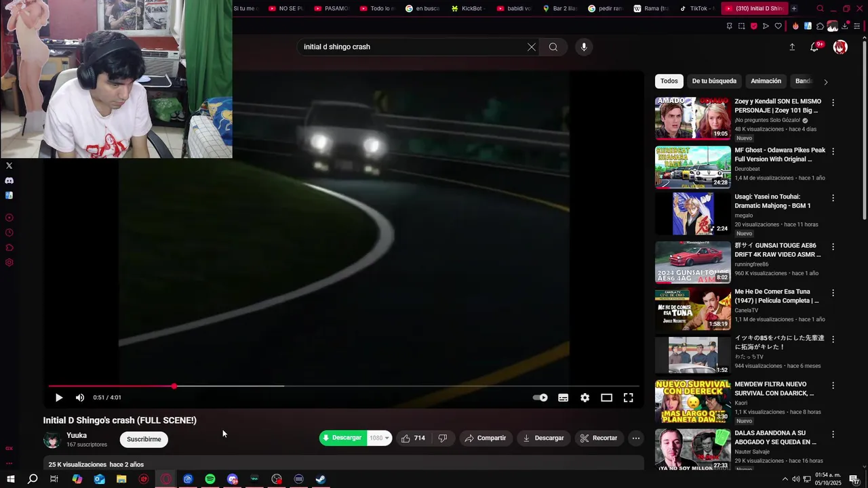Open Zoey y Kendall video thumbnail

click(x=693, y=118)
